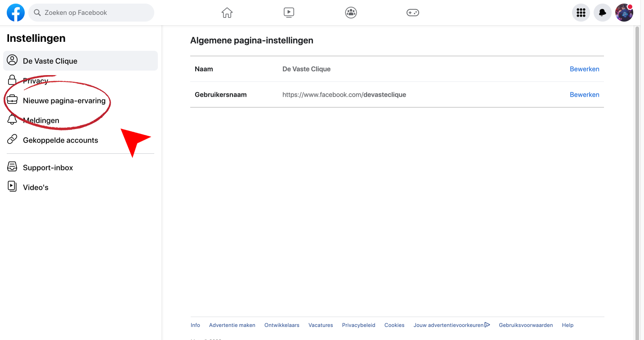Open the Gebruiksvoorwaarden footer link
644x340 pixels.
click(526, 325)
